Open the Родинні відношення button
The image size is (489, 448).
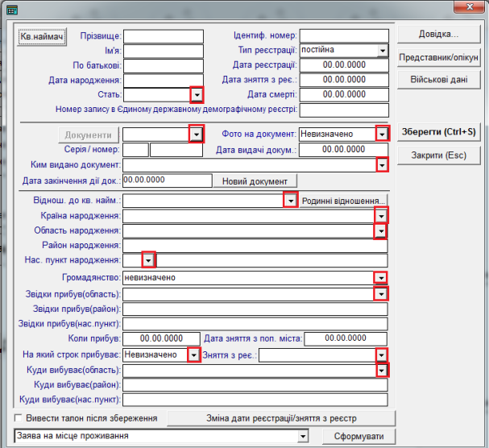(343, 201)
